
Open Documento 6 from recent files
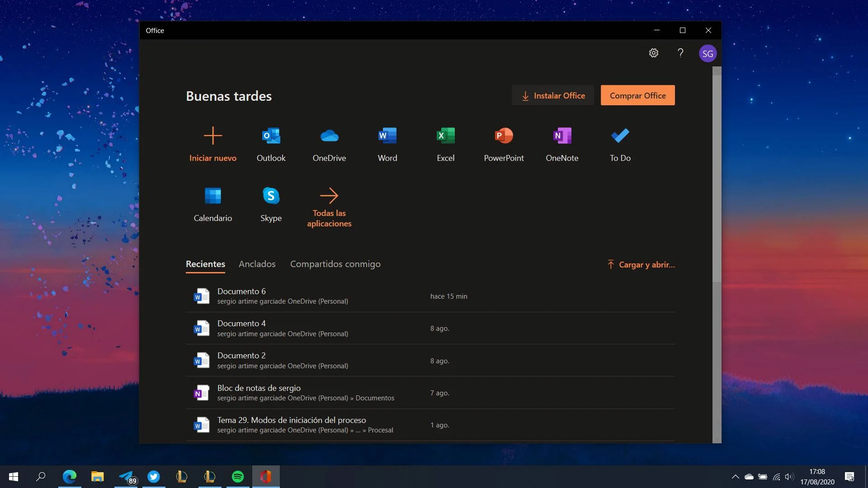point(430,296)
